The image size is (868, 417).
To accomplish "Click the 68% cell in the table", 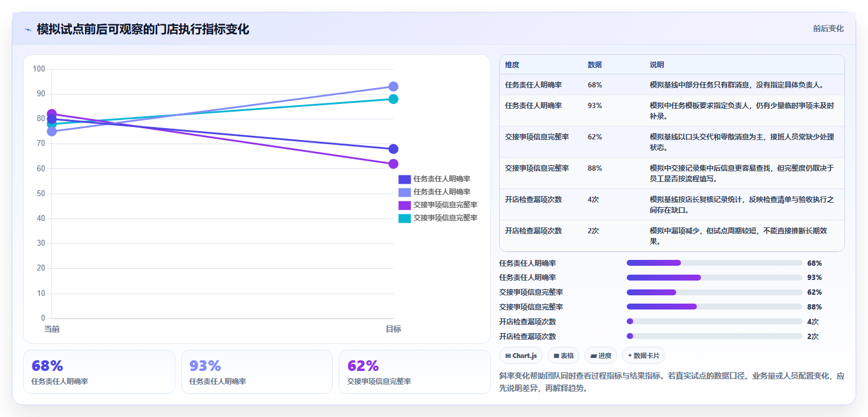I will (x=595, y=85).
